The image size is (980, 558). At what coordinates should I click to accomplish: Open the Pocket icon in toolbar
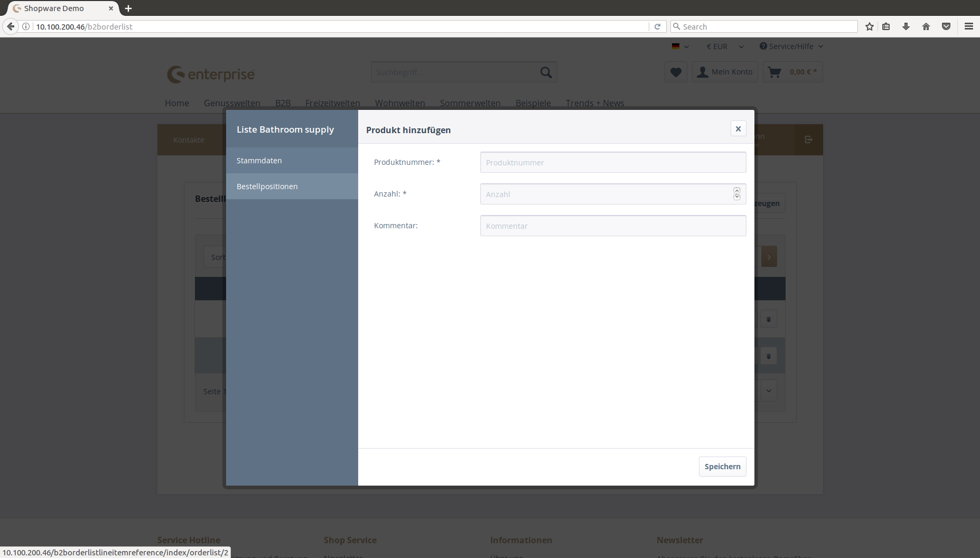click(946, 26)
